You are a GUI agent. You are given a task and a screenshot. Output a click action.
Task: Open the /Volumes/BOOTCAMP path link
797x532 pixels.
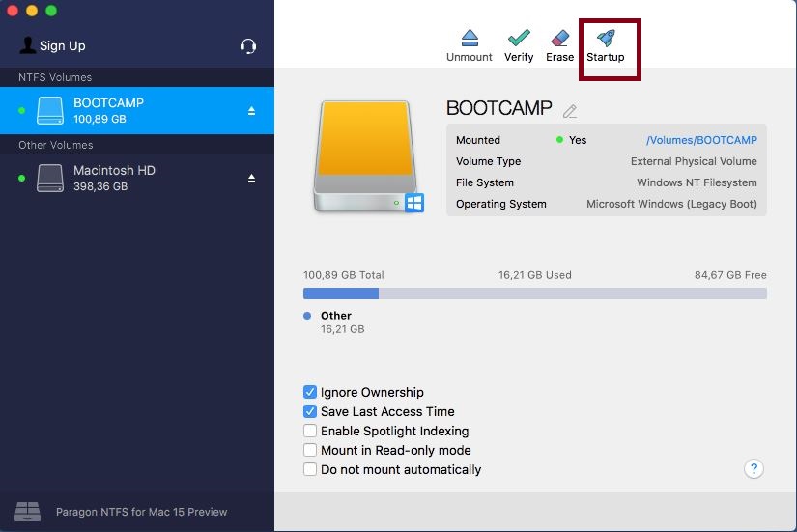[x=701, y=140]
